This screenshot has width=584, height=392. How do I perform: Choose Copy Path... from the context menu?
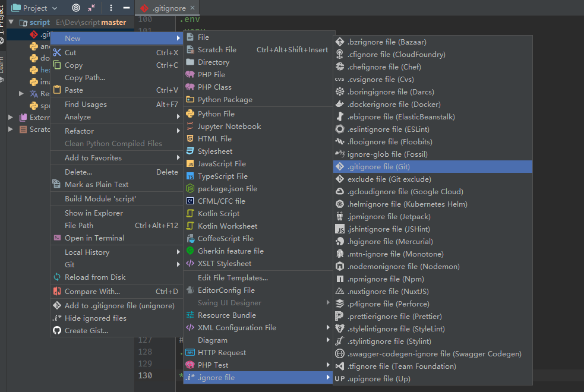(116, 77)
